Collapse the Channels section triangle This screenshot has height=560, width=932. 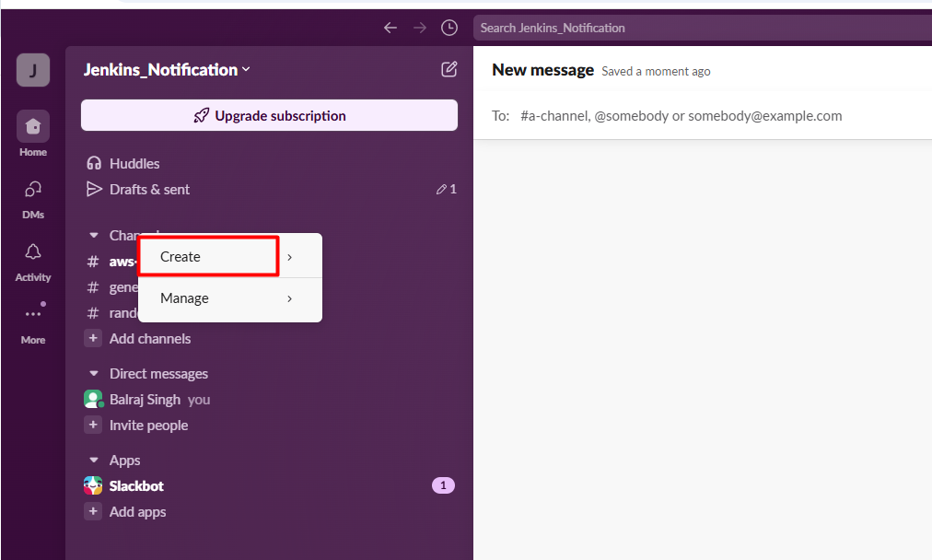coord(93,236)
